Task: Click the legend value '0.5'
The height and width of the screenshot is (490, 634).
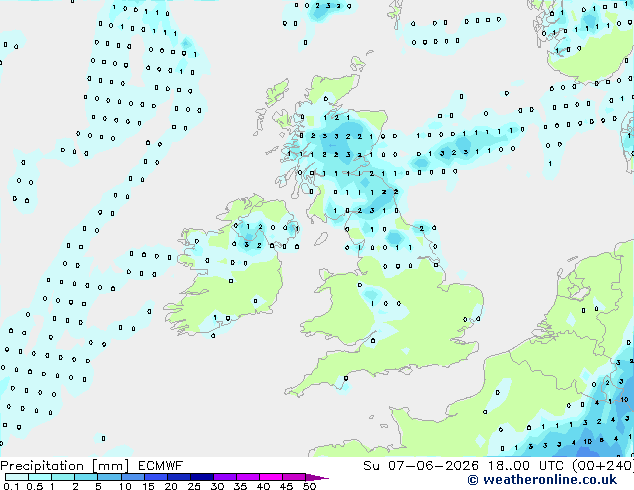Action: pyautogui.click(x=35, y=486)
